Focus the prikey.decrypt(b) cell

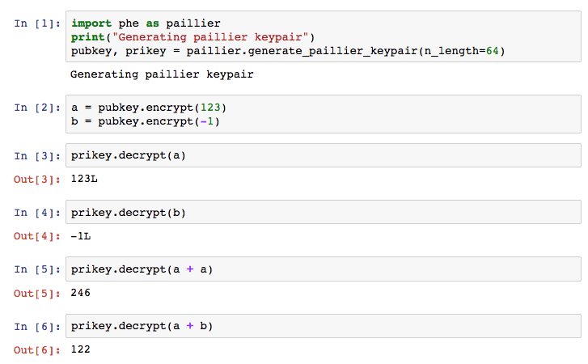pyautogui.click(x=324, y=212)
